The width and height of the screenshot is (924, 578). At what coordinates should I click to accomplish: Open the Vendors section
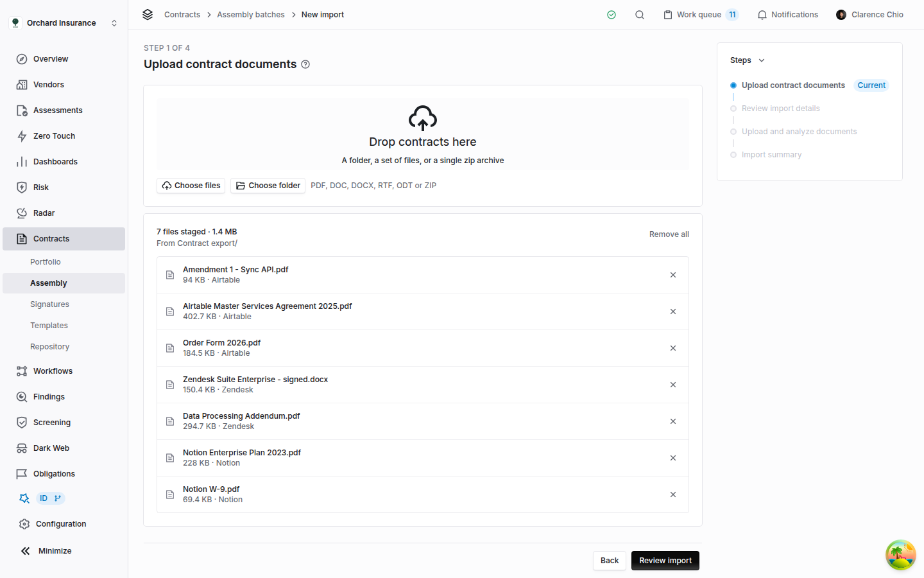(64, 85)
